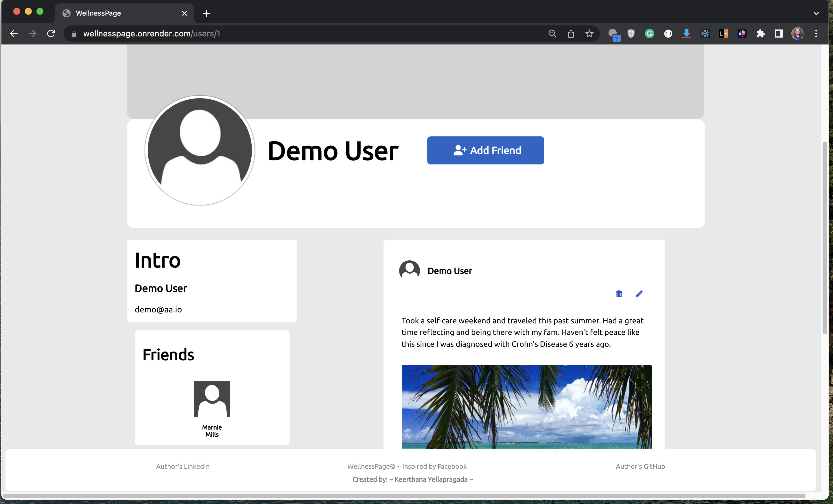Viewport: 833px width, 504px height.
Task: Toggle the bookmark star for this page
Action: click(x=589, y=34)
